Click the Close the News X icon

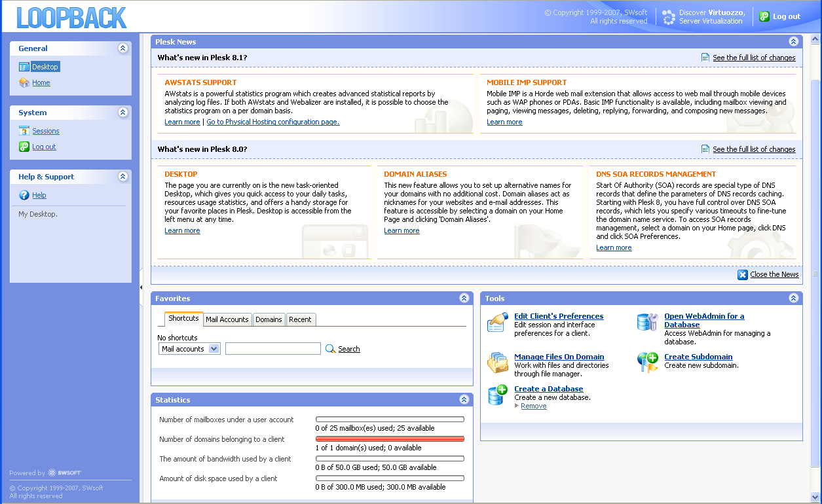[743, 274]
